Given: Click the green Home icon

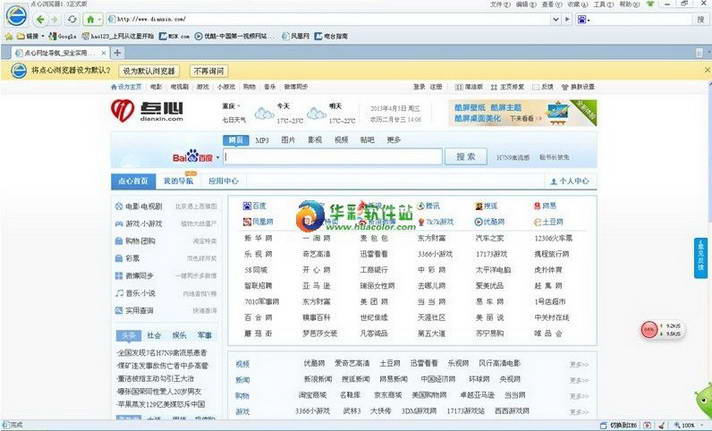Looking at the screenshot, I should (x=90, y=19).
